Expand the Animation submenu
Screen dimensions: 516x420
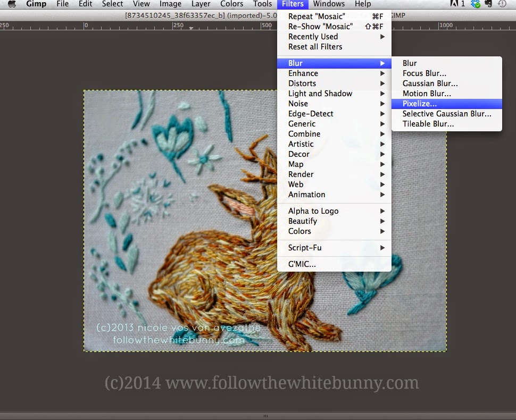[335, 195]
